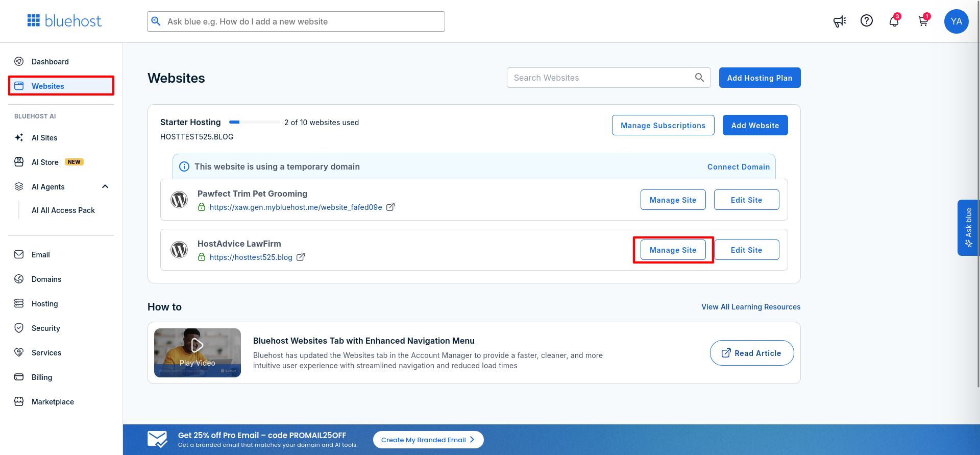Click Read Article button
This screenshot has height=455, width=980.
(752, 353)
